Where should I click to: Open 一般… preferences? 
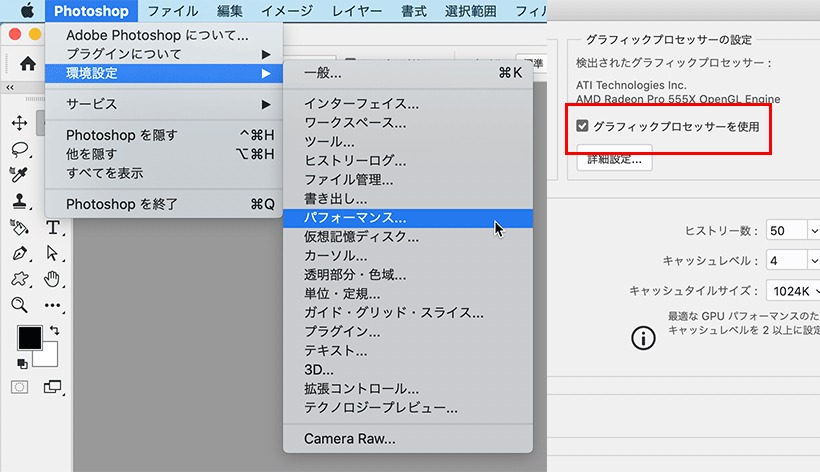(408, 73)
